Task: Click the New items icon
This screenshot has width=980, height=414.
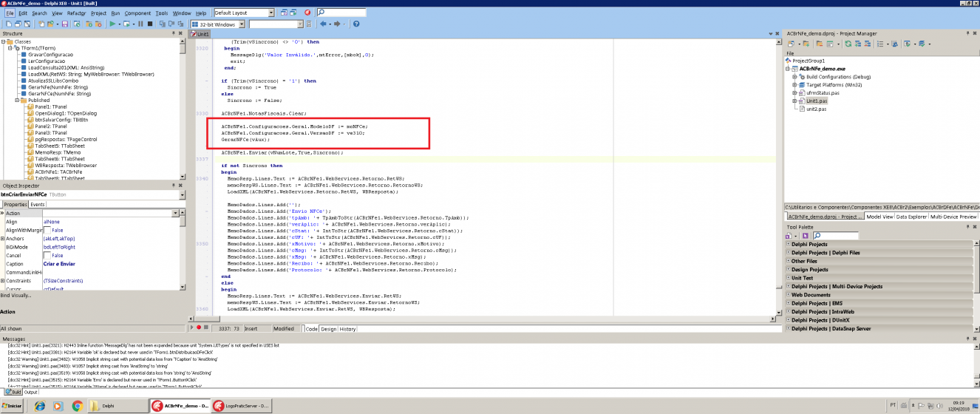Action: click(x=41, y=24)
